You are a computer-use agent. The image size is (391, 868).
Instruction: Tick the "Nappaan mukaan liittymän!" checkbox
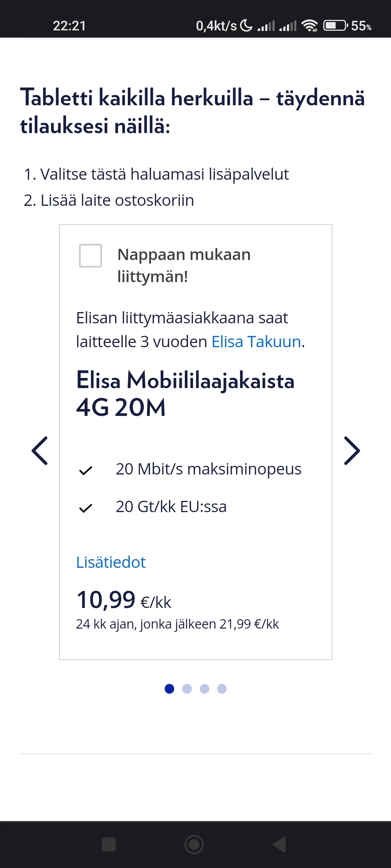91,256
